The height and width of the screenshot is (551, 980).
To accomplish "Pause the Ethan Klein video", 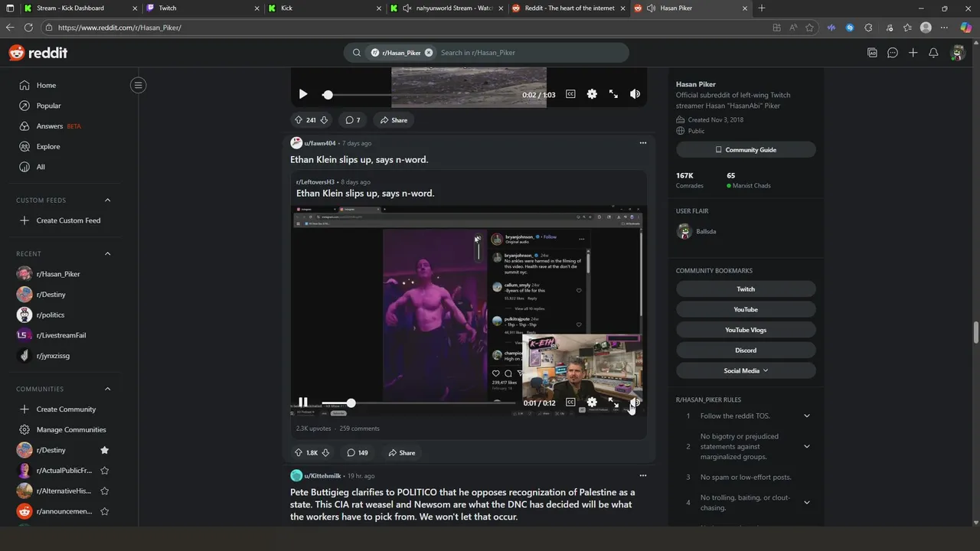I will pos(303,403).
